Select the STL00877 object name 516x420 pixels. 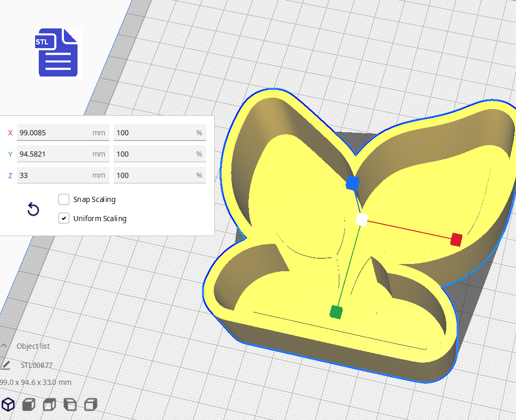(37, 365)
